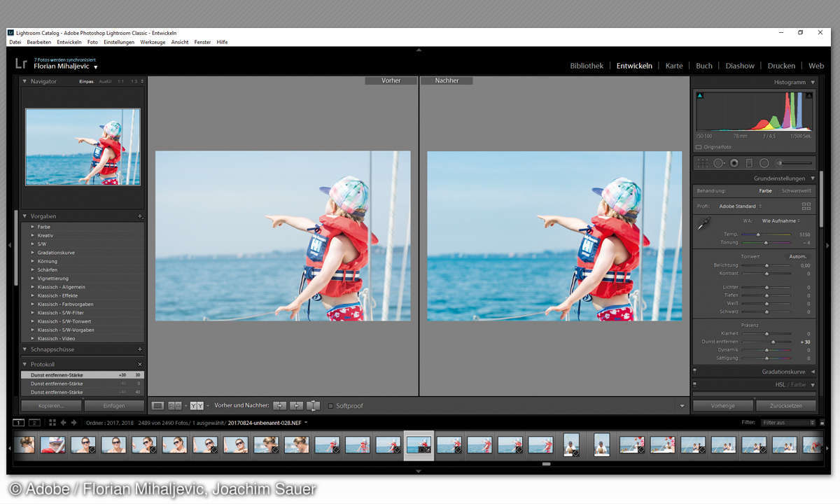Collapse the Navigator panel
The width and height of the screenshot is (840, 504).
(x=24, y=81)
